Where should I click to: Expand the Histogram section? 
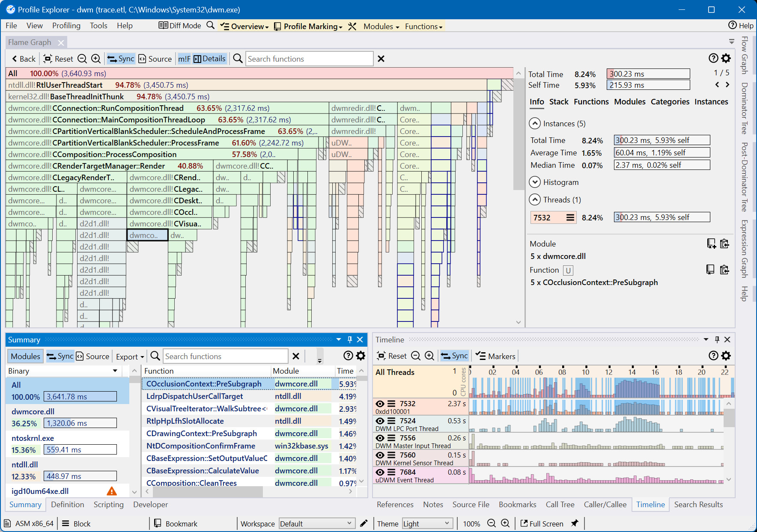[x=534, y=182]
